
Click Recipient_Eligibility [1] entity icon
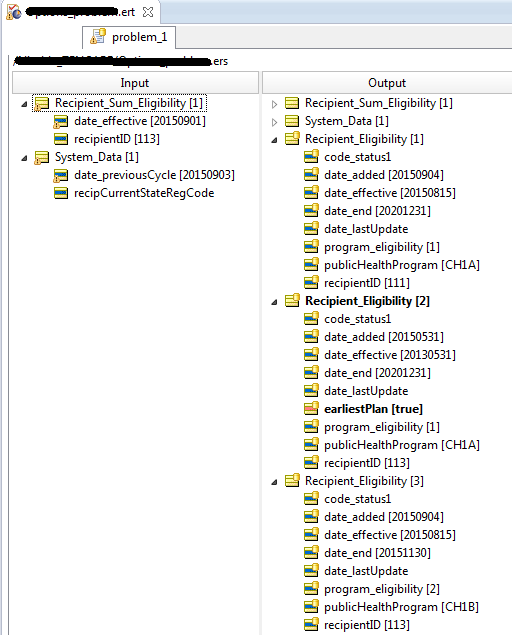coord(292,139)
